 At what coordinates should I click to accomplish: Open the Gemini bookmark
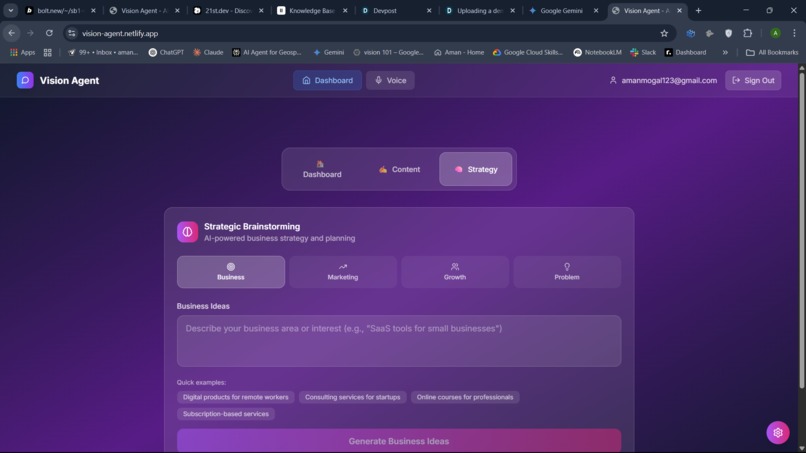coord(328,52)
